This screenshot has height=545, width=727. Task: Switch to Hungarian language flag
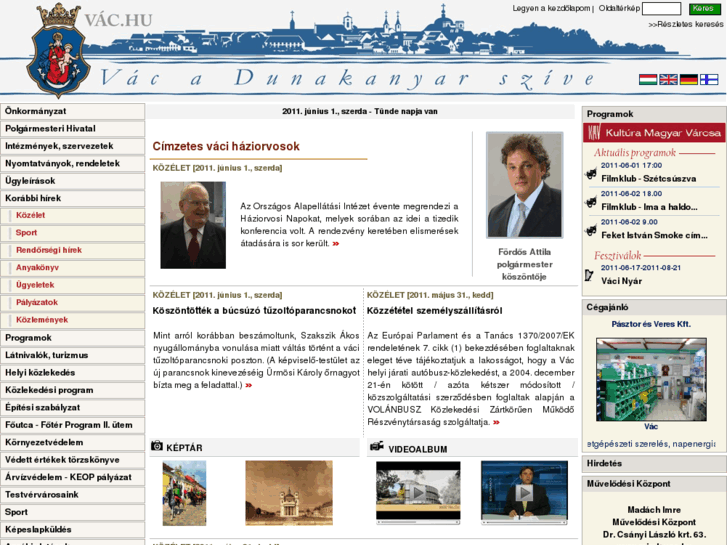coord(648,79)
